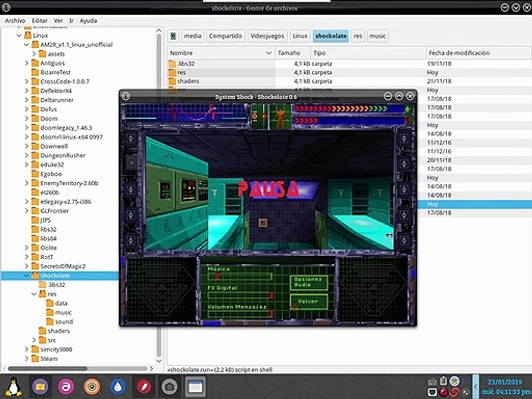This screenshot has height=399, width=532.
Task: Expand the CrossCode-1.0.0.7 node
Action: click(27, 81)
